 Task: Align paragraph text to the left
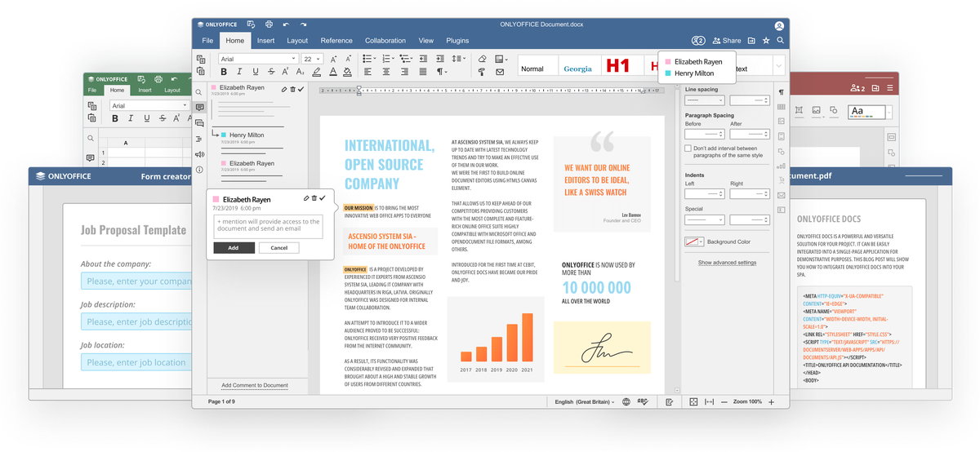click(x=367, y=72)
